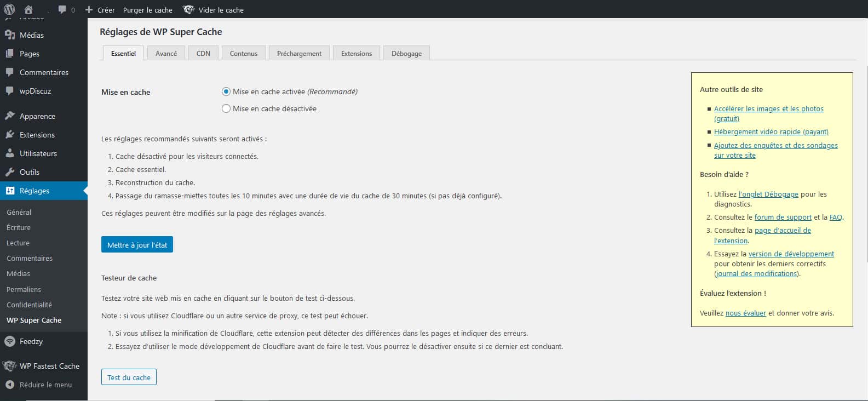
Task: Open the CDN tab
Action: pyautogui.click(x=203, y=53)
